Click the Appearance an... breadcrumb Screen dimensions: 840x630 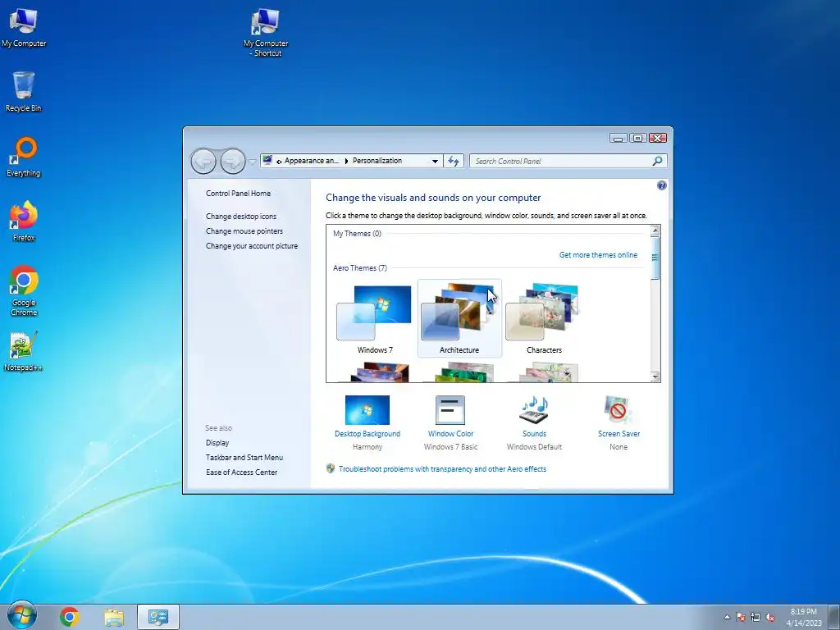tap(311, 161)
